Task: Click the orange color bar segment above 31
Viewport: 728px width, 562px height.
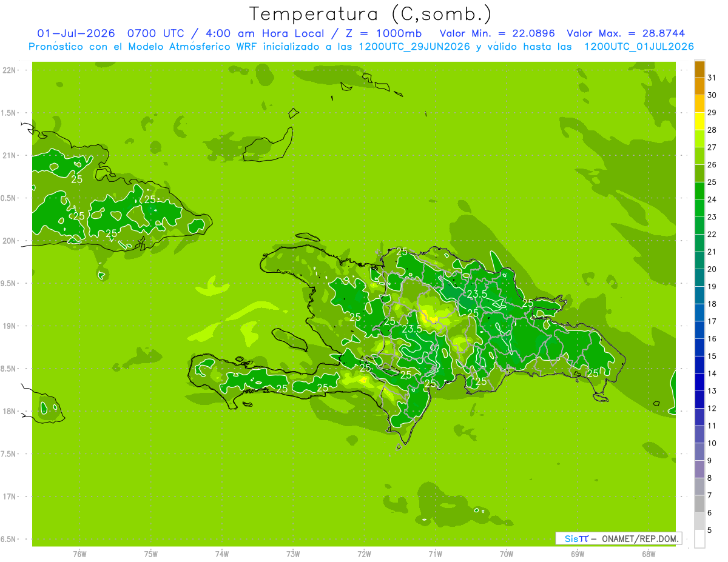Action: pyautogui.click(x=699, y=69)
